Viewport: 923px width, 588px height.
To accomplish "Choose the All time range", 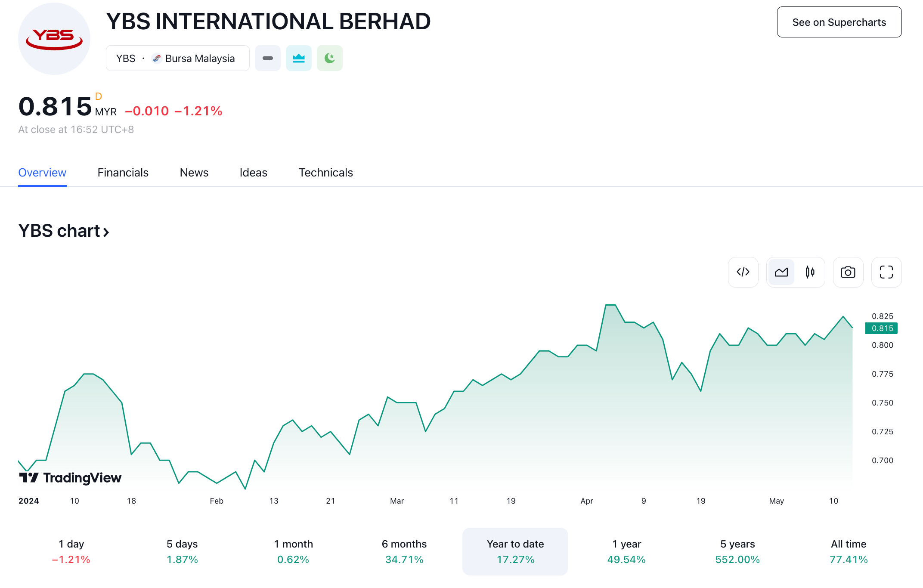I will [x=848, y=551].
